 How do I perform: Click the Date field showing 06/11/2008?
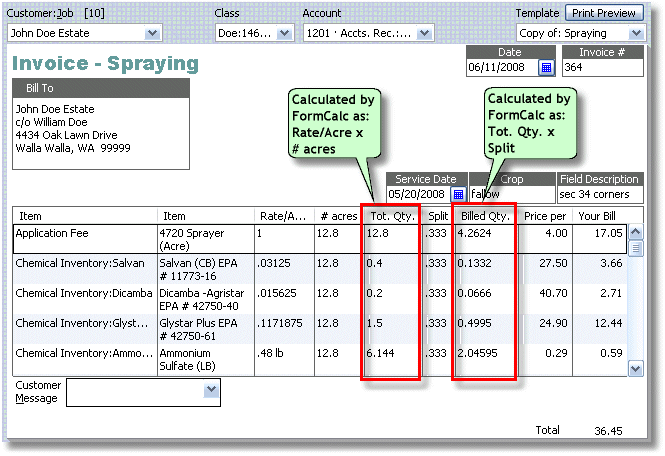(x=503, y=67)
